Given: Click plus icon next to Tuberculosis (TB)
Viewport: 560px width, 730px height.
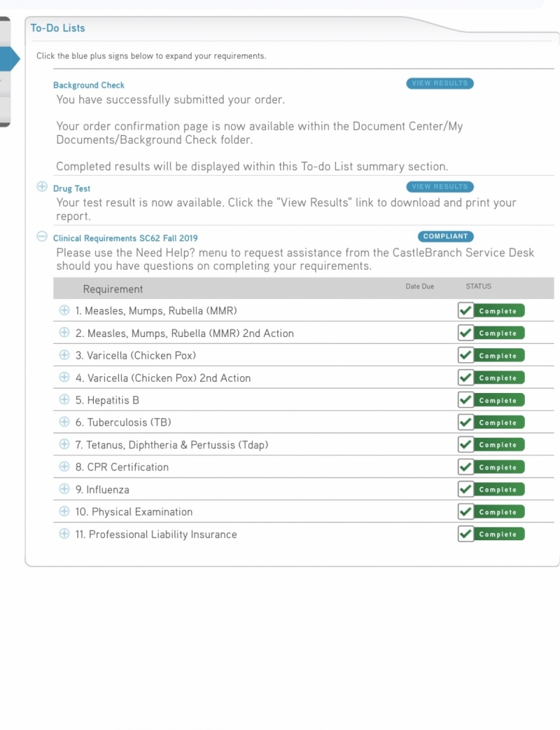Looking at the screenshot, I should tap(64, 422).
